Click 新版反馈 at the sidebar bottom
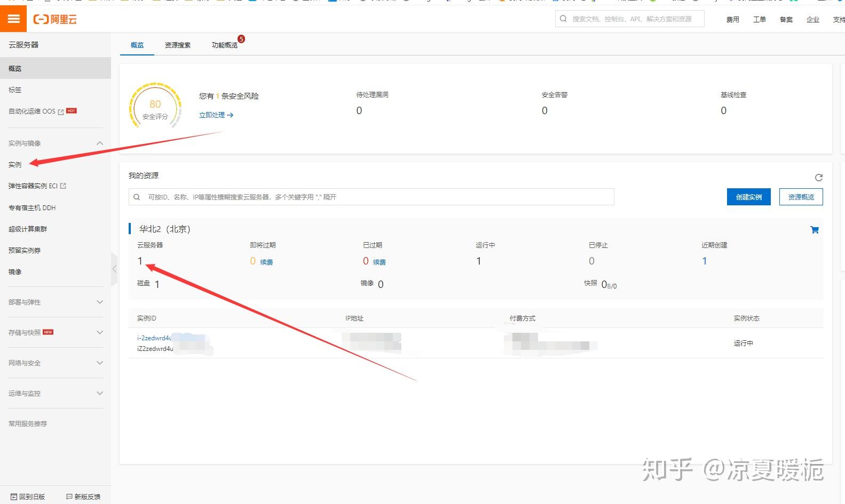 pos(83,497)
